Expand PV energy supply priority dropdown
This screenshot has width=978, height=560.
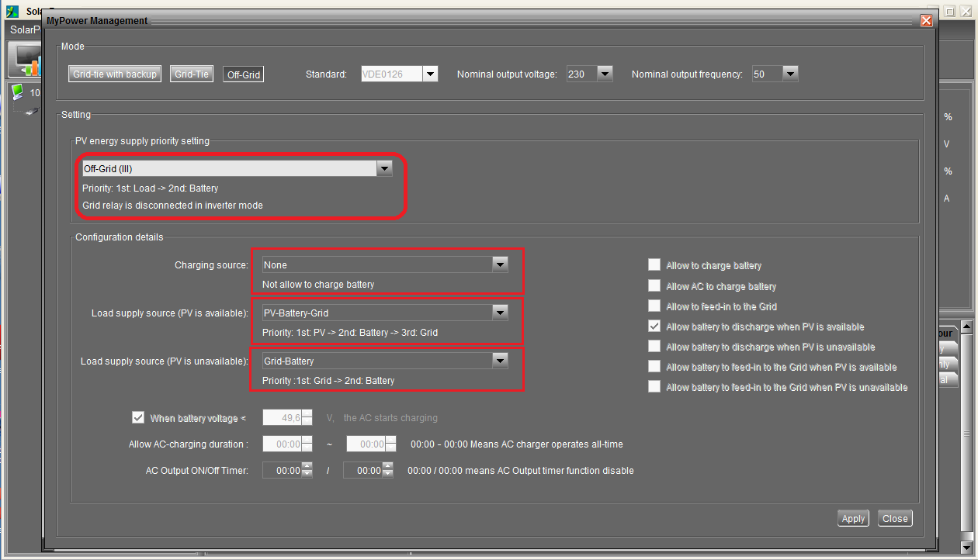[x=383, y=168]
